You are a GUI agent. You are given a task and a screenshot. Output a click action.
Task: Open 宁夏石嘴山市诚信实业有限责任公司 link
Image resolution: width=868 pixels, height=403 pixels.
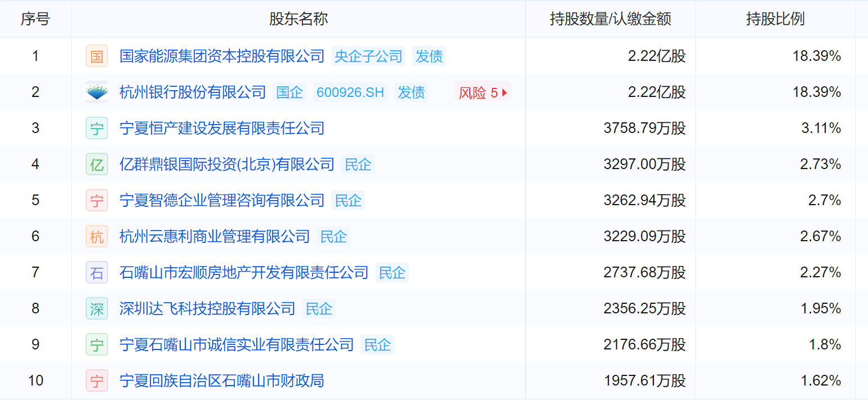coord(237,344)
